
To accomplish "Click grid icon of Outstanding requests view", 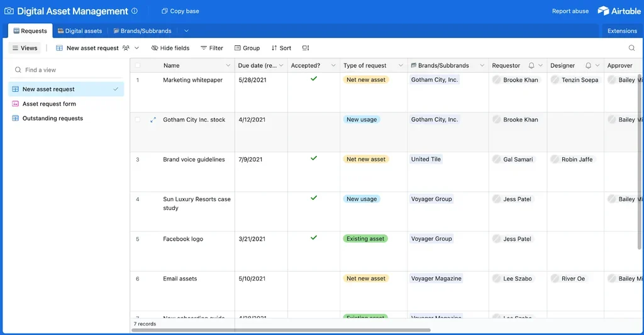I will tap(15, 118).
